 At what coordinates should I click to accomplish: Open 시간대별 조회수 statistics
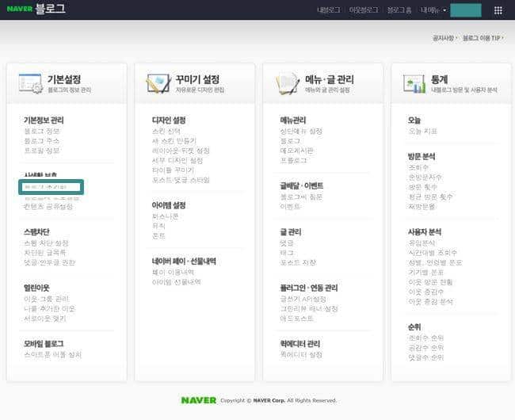[433, 253]
